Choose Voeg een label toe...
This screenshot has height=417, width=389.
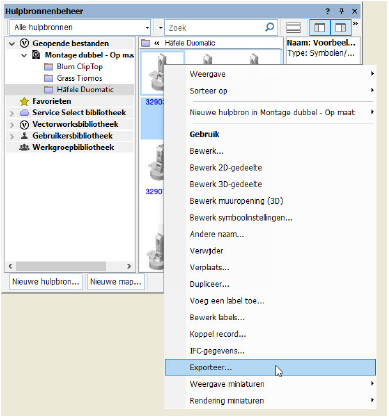270,301
